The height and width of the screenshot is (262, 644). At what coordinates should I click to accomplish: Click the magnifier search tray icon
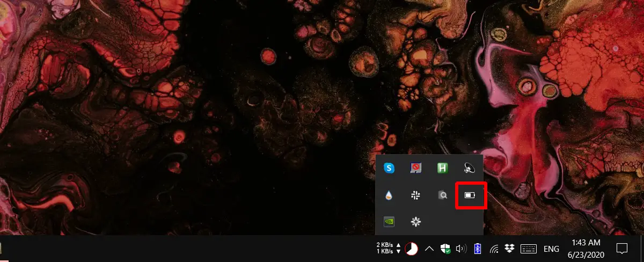[443, 195]
